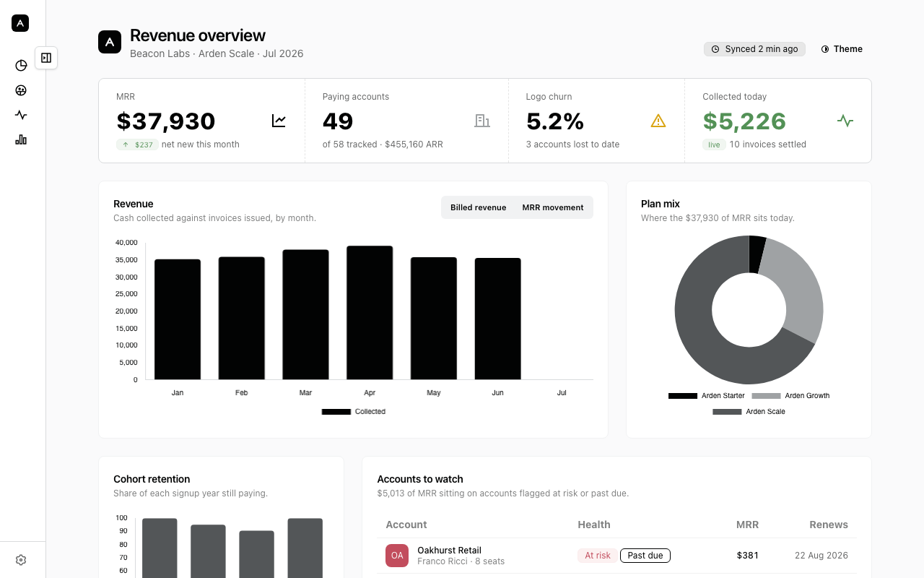This screenshot has height=578, width=924.
Task: Click the 5.2% logo churn value
Action: (555, 121)
